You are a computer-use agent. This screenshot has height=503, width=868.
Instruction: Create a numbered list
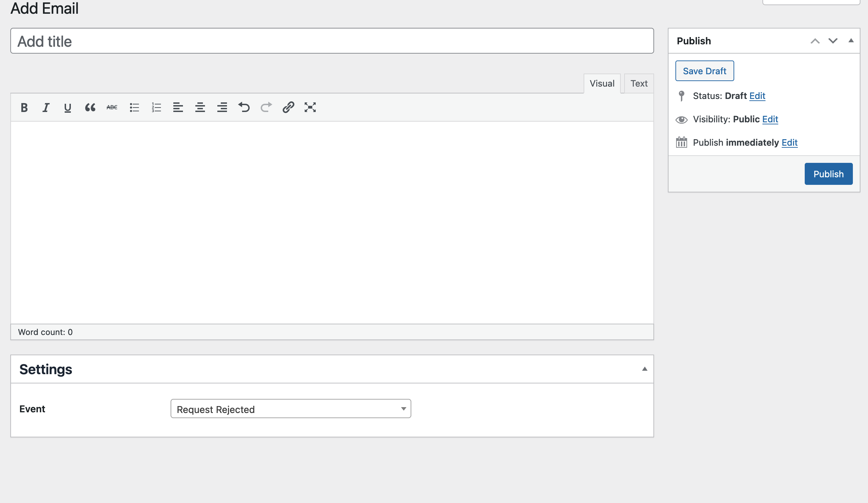coord(156,108)
